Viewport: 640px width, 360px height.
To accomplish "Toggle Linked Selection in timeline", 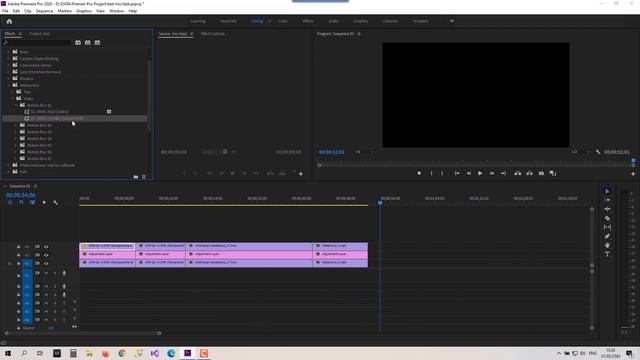I will [32, 202].
